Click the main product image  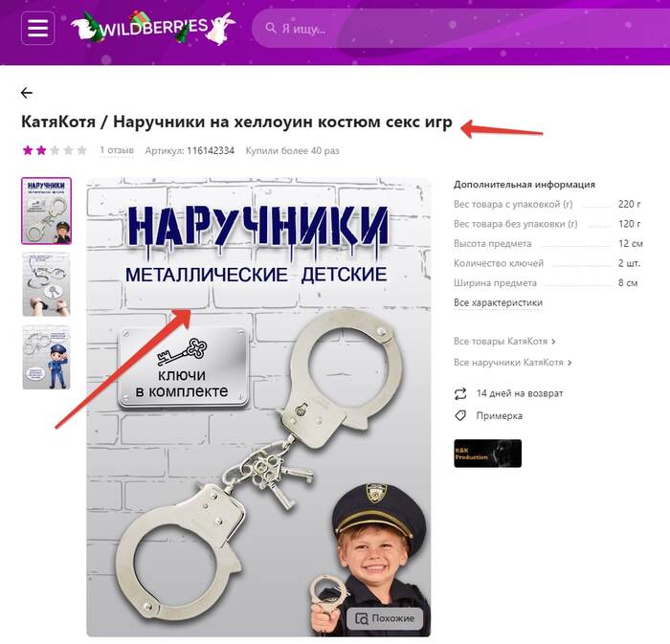click(x=258, y=407)
